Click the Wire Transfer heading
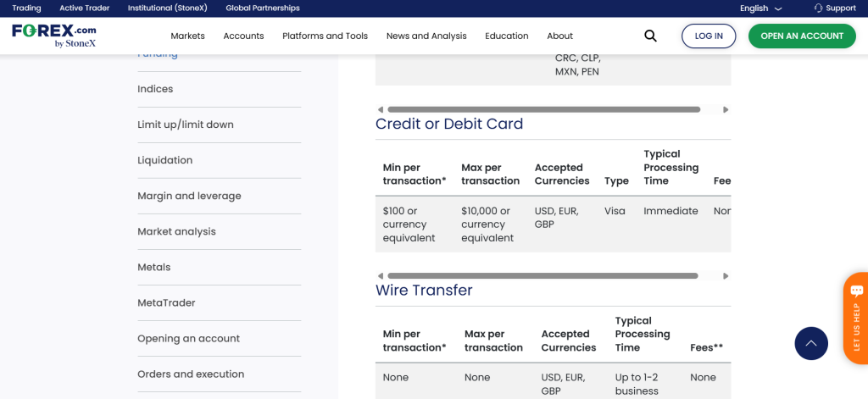This screenshot has width=868, height=399. (424, 290)
